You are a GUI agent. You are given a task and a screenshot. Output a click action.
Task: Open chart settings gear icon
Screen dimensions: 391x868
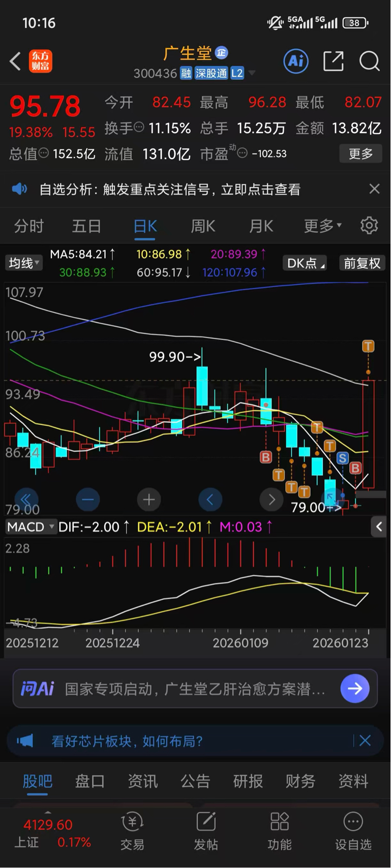369,225
